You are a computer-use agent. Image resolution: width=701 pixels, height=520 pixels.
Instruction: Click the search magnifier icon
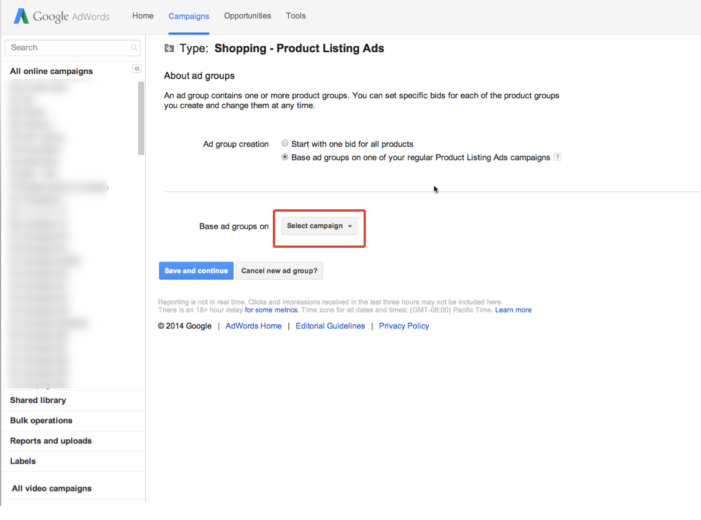(x=134, y=47)
